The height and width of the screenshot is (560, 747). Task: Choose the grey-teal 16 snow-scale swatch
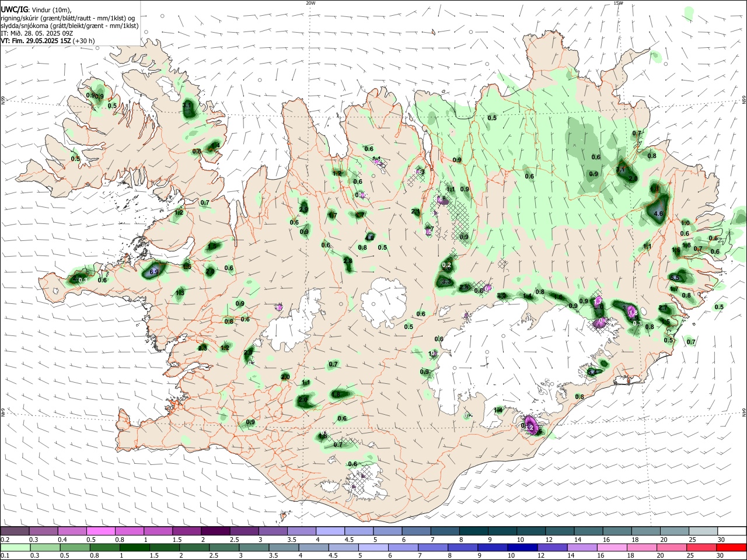tap(617, 531)
